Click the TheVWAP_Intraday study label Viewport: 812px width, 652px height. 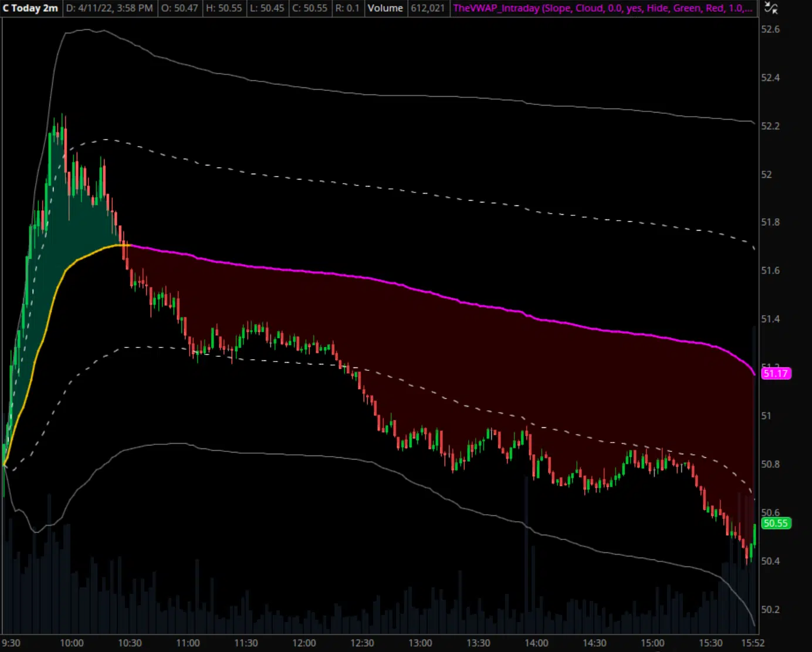pos(603,8)
